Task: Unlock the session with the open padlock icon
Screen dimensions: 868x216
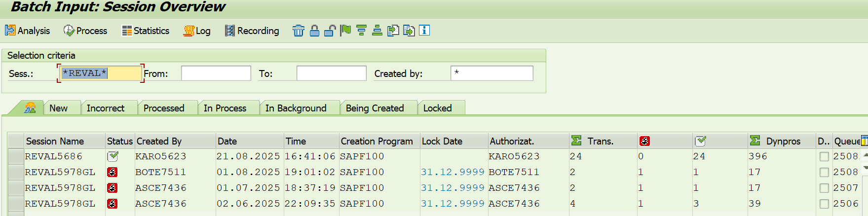Action: coord(330,31)
